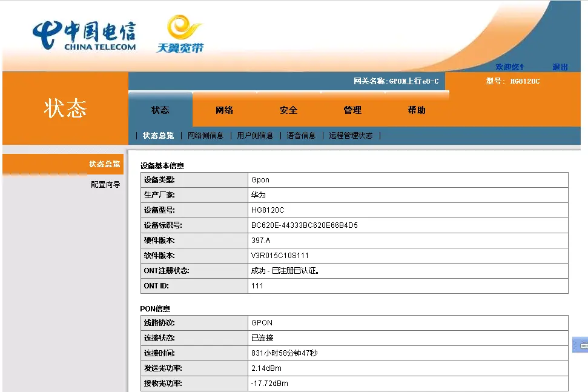
Task: Click the 设备类型 value Gpon
Action: click(260, 180)
